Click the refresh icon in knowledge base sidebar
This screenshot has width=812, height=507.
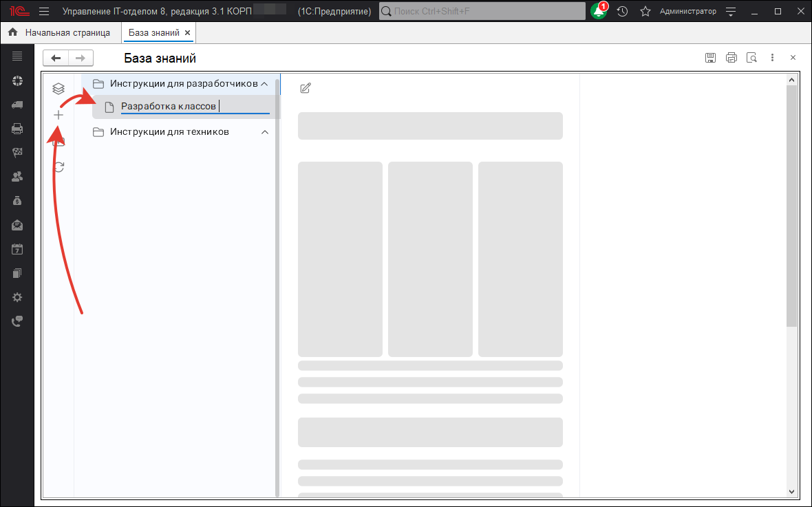59,166
